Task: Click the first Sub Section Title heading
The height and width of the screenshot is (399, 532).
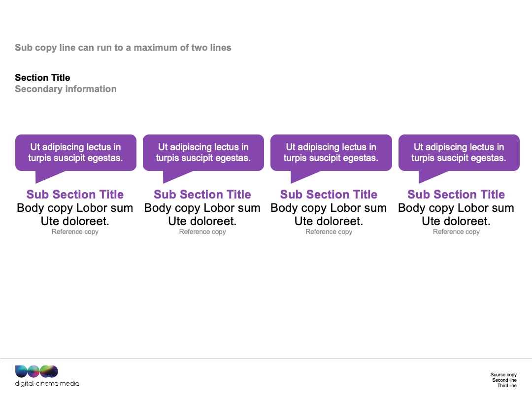Action: click(x=75, y=195)
